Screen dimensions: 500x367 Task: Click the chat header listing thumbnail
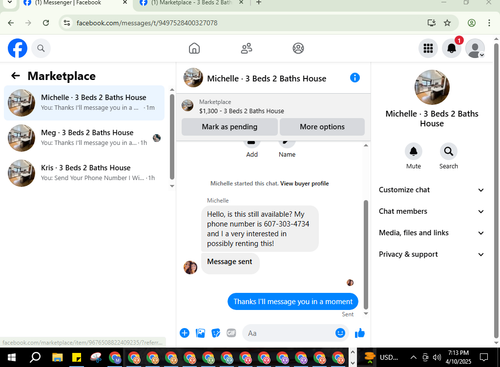click(x=193, y=78)
